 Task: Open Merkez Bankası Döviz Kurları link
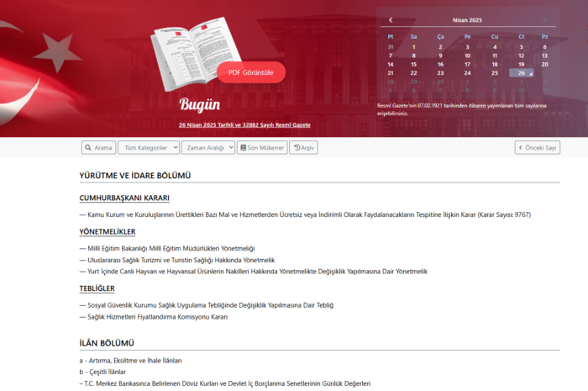click(224, 383)
